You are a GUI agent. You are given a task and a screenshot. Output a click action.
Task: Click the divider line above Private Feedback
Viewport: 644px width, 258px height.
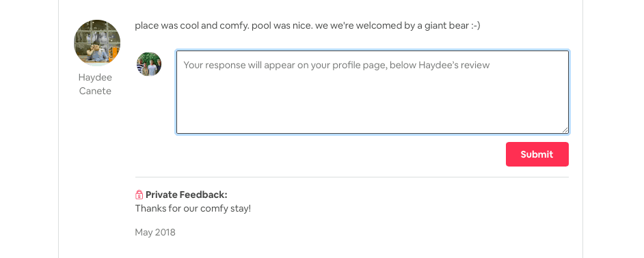tap(352, 177)
